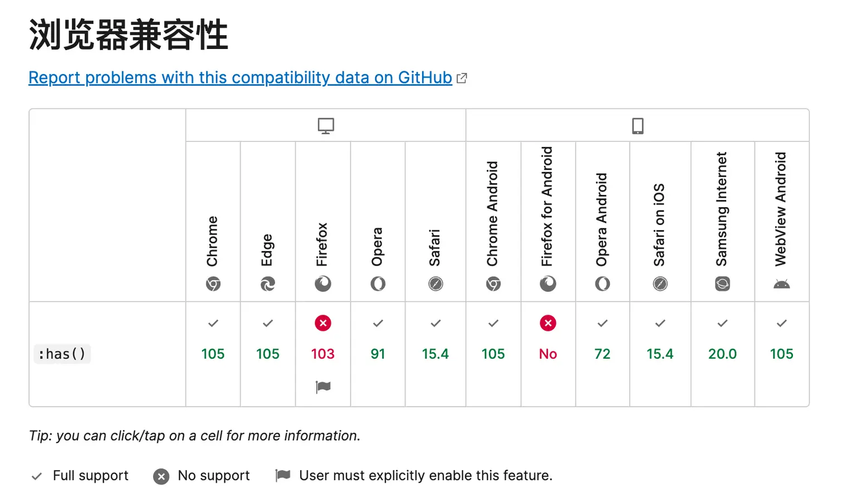Click the :has() feature name label
842x504 pixels.
(62, 354)
